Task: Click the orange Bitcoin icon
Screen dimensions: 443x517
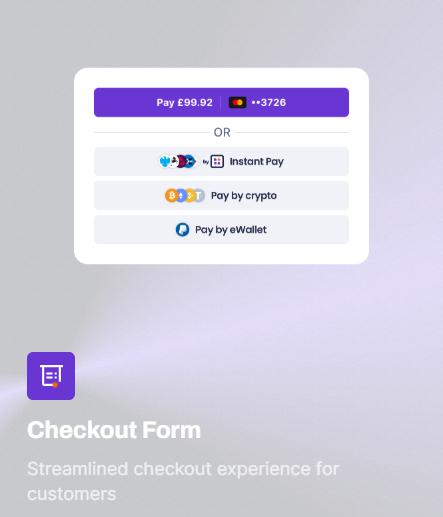Action: pos(171,196)
